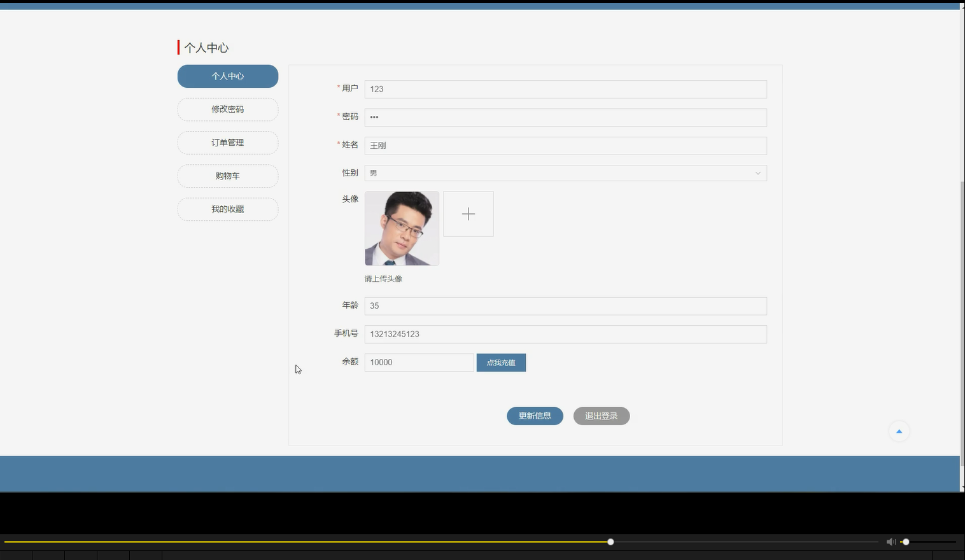Click the back-to-top arrow icon

point(899,431)
